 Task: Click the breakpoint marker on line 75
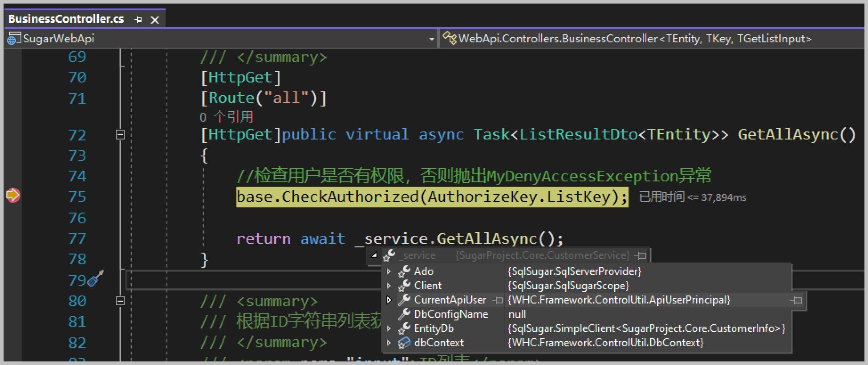pos(13,195)
